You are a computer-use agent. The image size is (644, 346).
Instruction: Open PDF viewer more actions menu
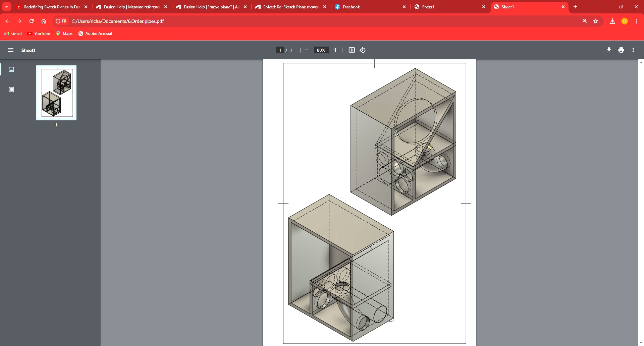coord(633,50)
